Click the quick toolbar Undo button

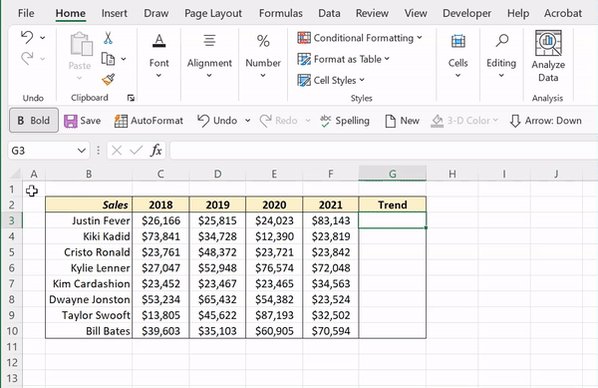[x=217, y=121]
